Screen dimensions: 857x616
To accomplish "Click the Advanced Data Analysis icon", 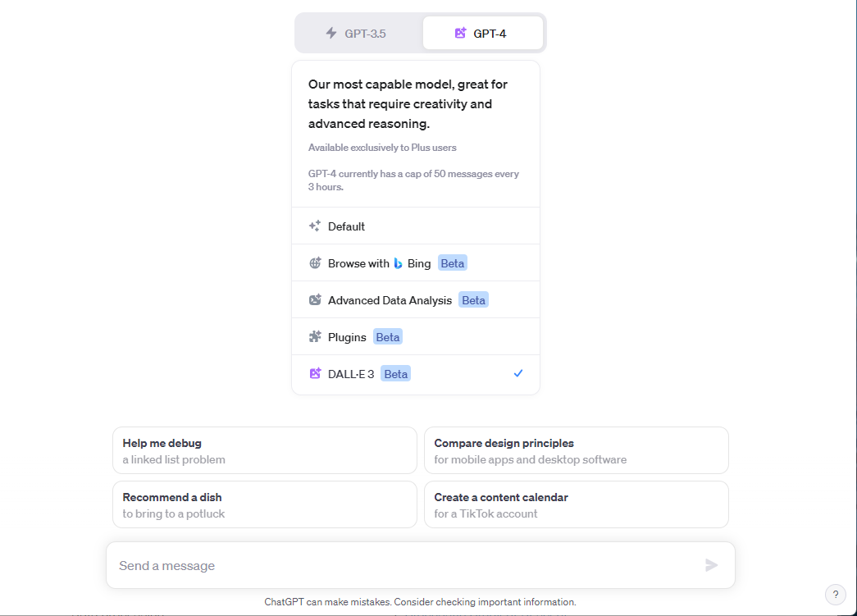I will pyautogui.click(x=316, y=299).
